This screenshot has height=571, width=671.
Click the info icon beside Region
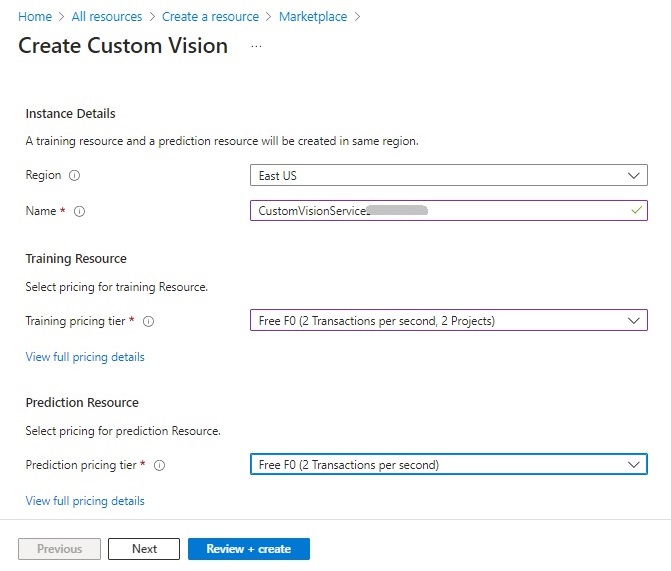pyautogui.click(x=75, y=175)
